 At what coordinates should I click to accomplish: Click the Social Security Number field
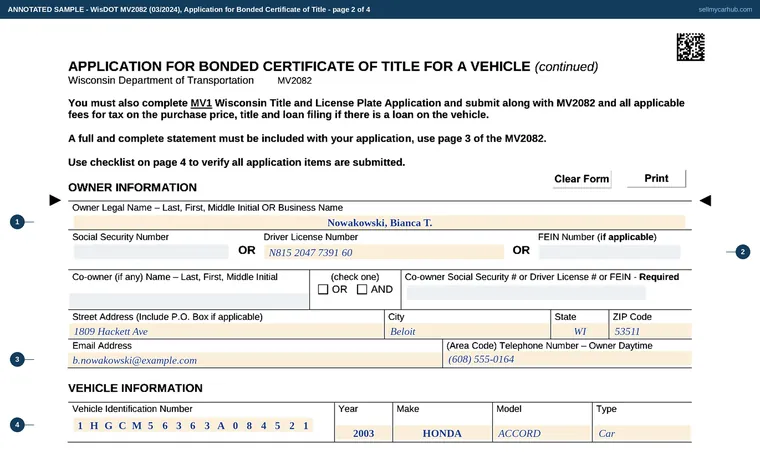151,252
